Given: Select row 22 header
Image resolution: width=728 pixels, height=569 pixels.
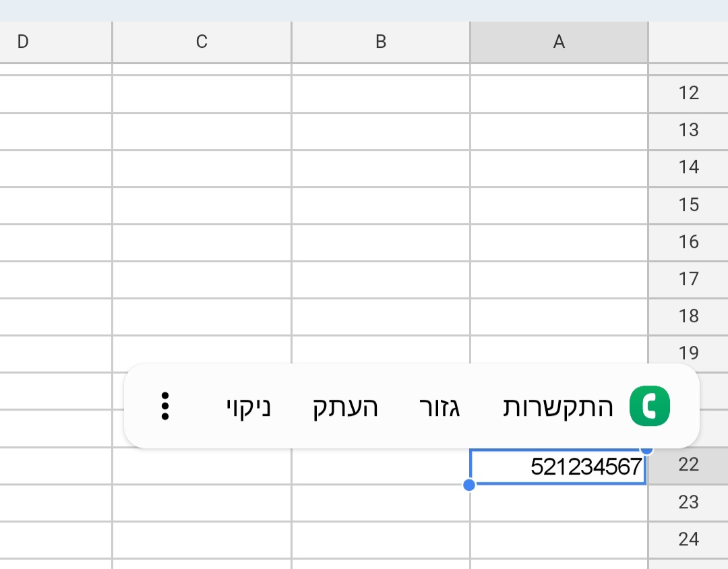Looking at the screenshot, I should point(688,465).
